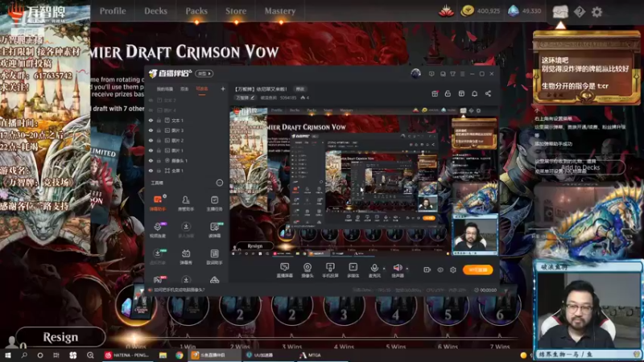Add a 直播屏幕 screen capture source
This screenshot has height=362, width=644.
pyautogui.click(x=285, y=270)
